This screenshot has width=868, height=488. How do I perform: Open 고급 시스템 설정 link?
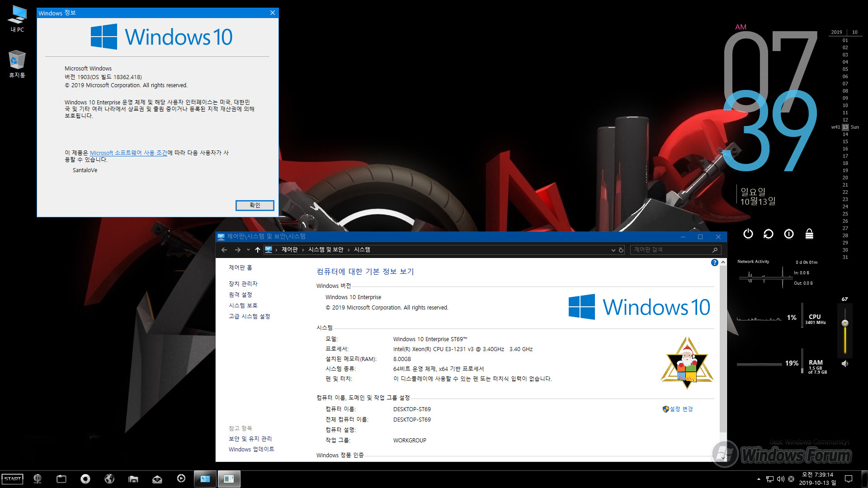250,316
